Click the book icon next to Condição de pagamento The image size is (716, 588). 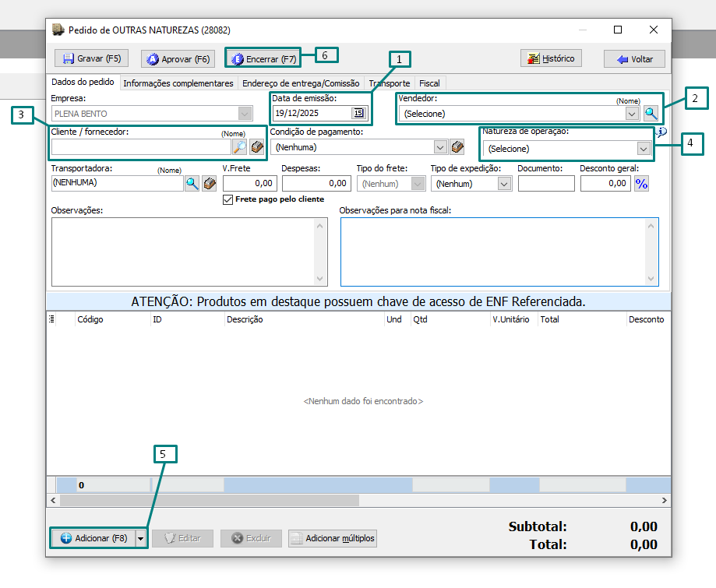(457, 146)
